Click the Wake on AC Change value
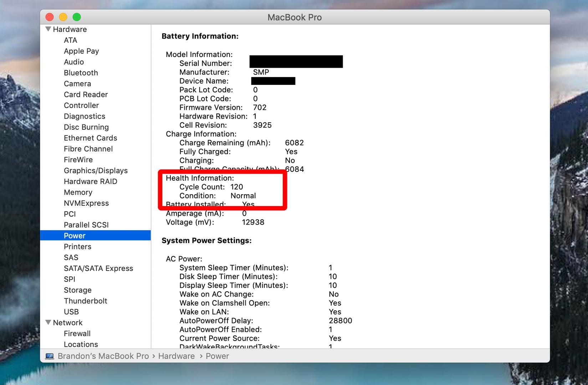The image size is (588, 385). point(333,294)
